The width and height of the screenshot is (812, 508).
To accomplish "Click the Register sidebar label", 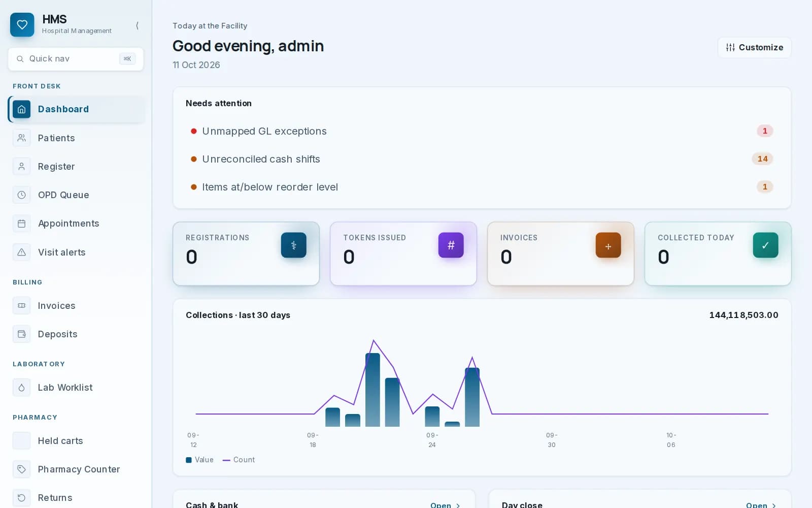I will pos(56,167).
